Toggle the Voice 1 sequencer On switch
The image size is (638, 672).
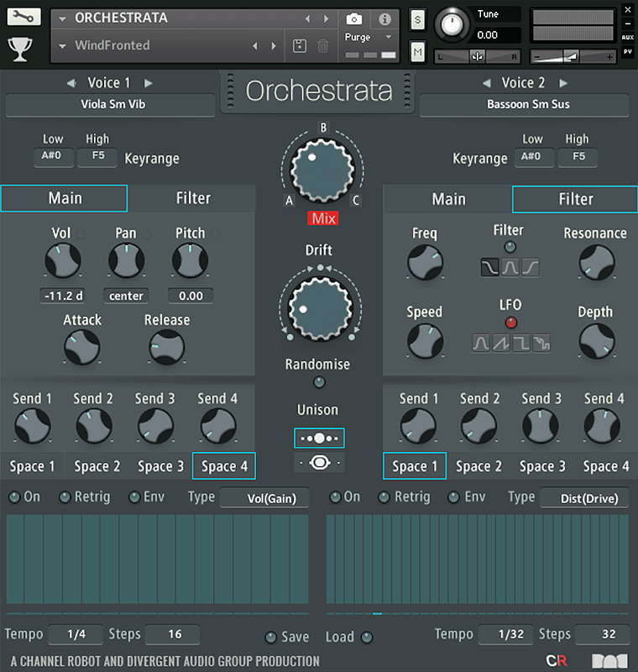tap(14, 497)
